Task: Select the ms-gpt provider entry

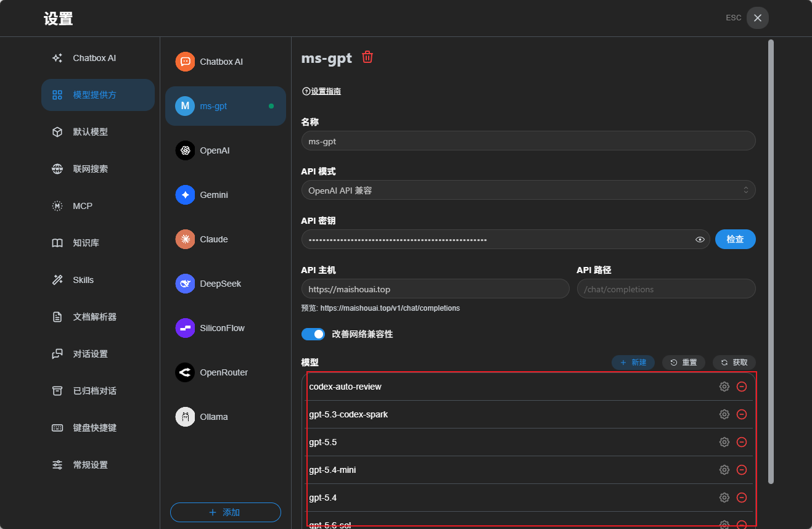Action: tap(226, 106)
